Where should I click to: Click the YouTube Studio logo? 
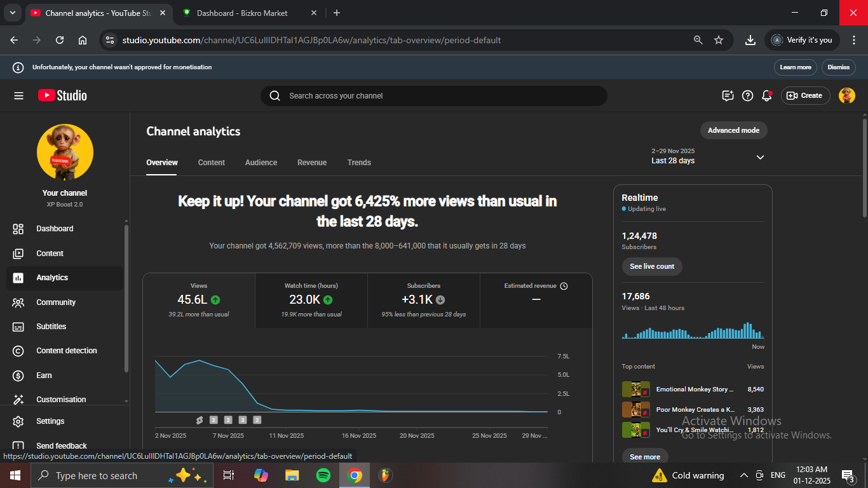coord(62,96)
